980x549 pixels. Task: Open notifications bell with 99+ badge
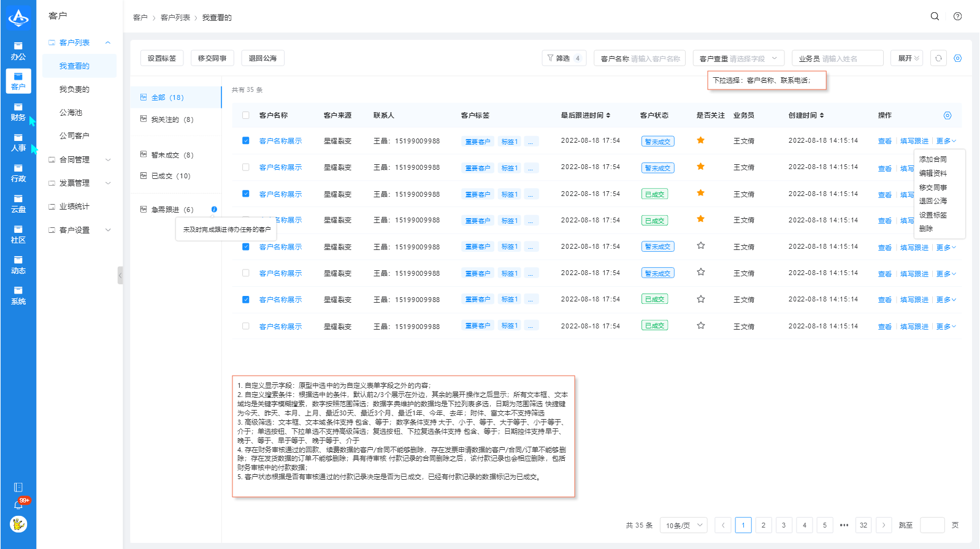coord(18,505)
